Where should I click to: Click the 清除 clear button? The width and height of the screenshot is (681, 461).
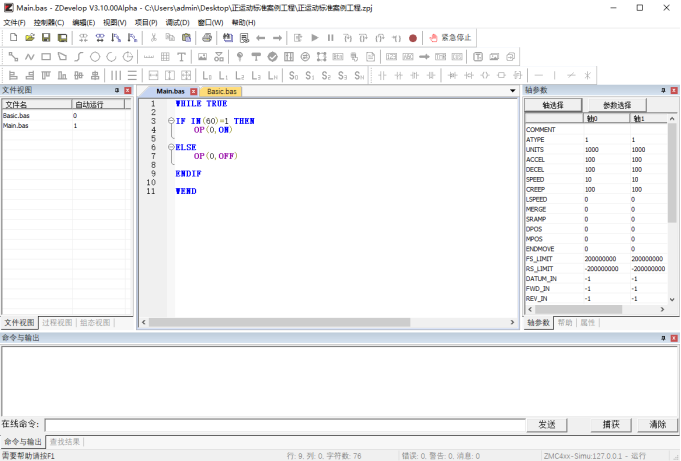658,425
